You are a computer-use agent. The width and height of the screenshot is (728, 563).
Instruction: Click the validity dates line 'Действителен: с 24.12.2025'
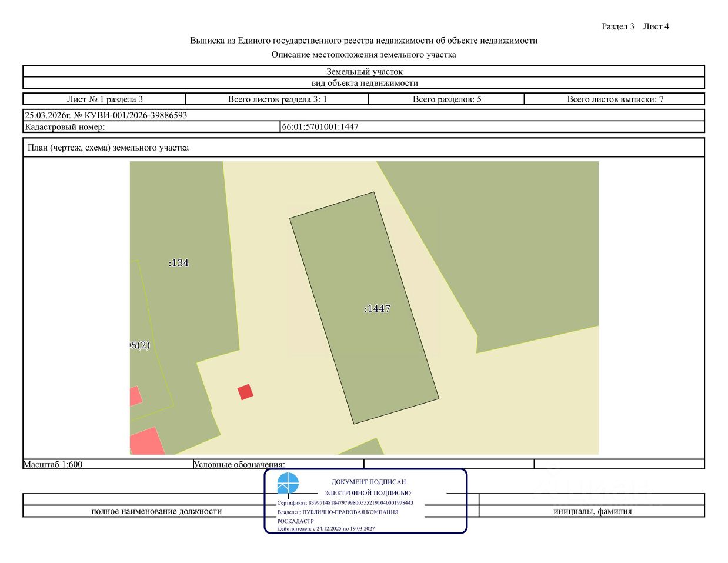[326, 529]
